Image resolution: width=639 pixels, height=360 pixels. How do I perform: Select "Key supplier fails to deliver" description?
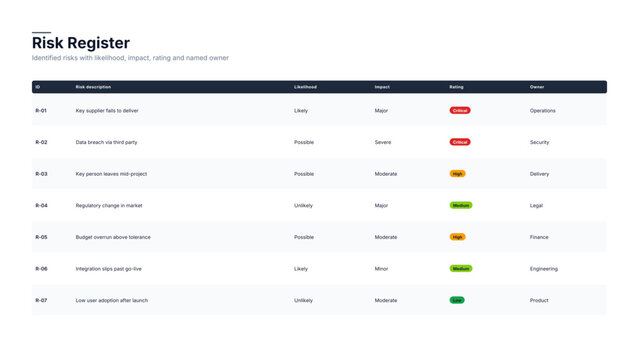pos(107,110)
